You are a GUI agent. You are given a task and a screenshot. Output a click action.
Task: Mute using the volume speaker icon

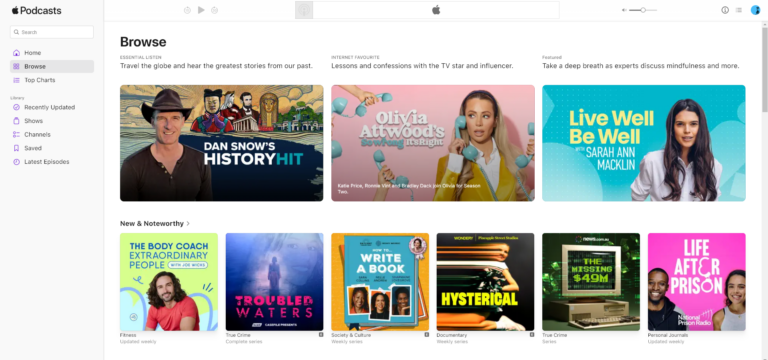click(624, 10)
